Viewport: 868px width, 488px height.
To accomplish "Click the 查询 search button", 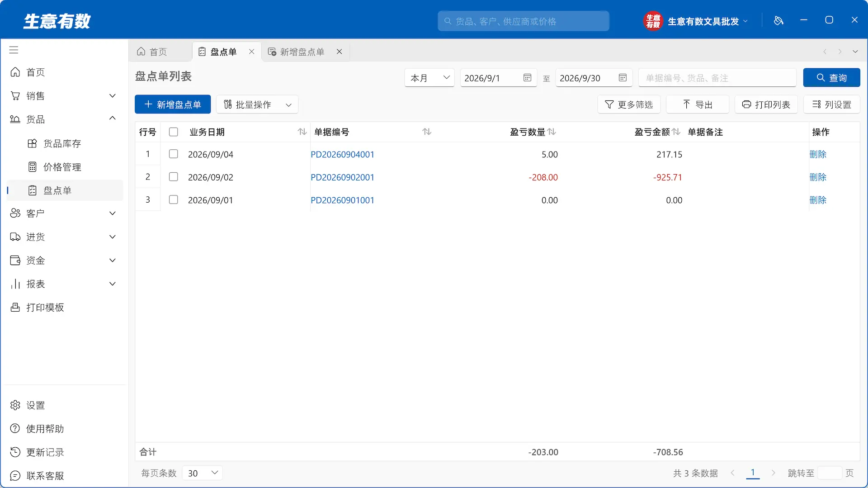I will click(831, 78).
